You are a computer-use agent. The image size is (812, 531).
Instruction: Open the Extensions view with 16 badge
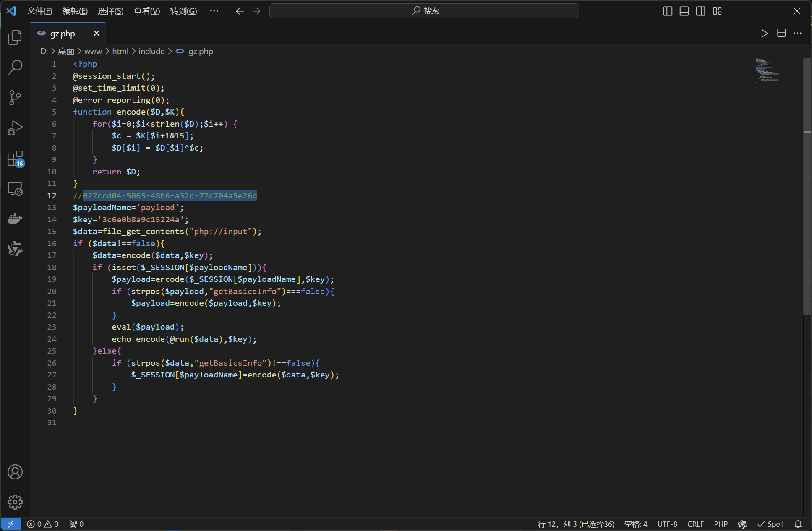click(15, 159)
